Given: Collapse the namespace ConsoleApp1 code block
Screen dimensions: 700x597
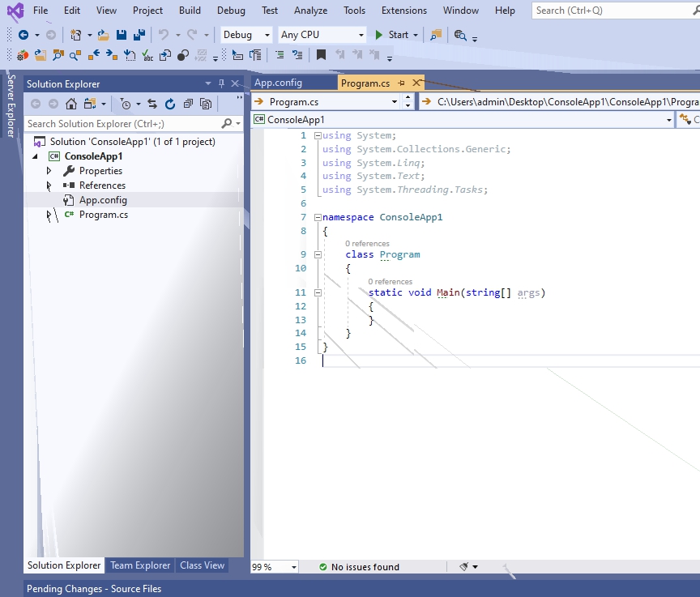Looking at the screenshot, I should click(x=318, y=217).
